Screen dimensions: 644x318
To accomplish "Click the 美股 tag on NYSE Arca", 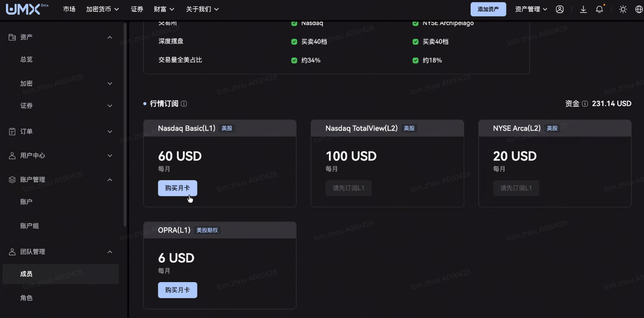I will point(552,128).
